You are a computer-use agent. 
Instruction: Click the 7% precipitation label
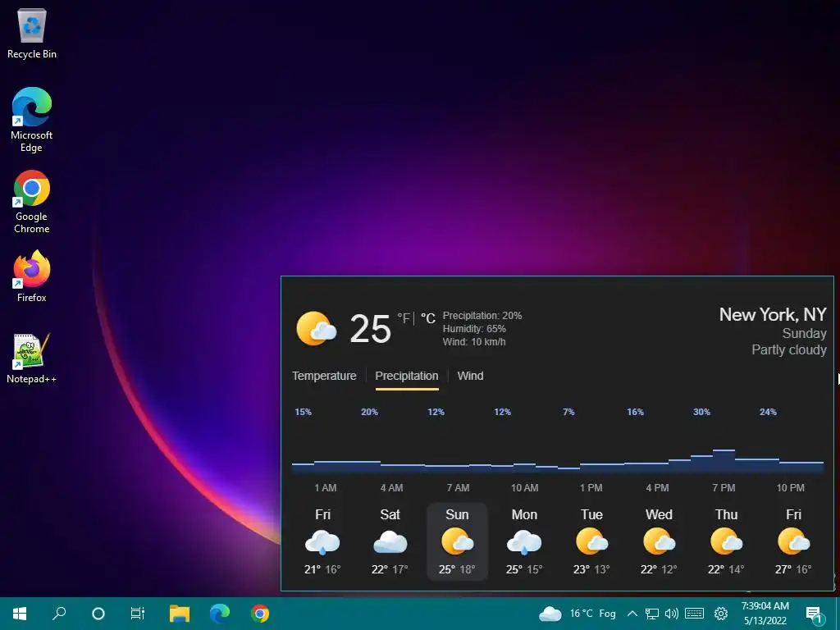568,412
